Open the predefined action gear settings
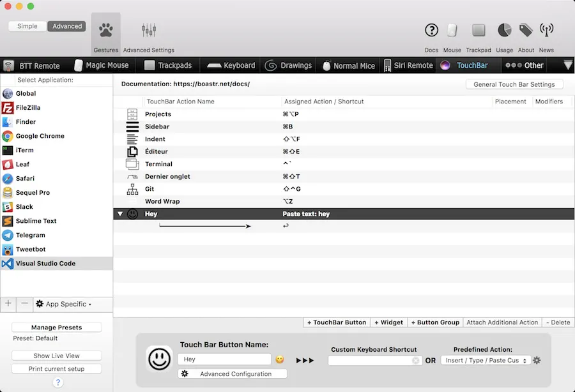 pyautogui.click(x=537, y=360)
